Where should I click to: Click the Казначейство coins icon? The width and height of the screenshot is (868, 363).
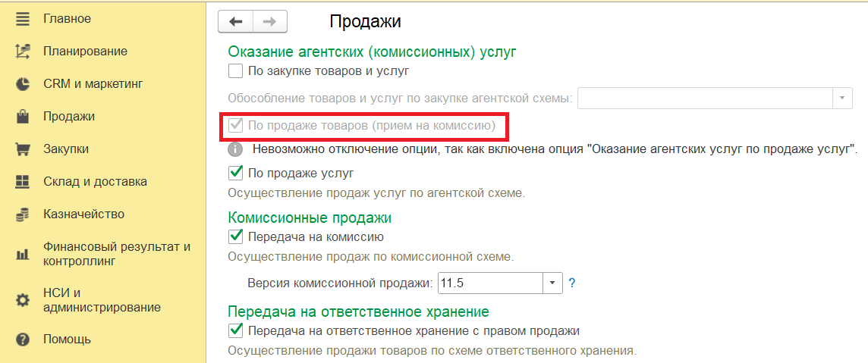click(x=23, y=214)
